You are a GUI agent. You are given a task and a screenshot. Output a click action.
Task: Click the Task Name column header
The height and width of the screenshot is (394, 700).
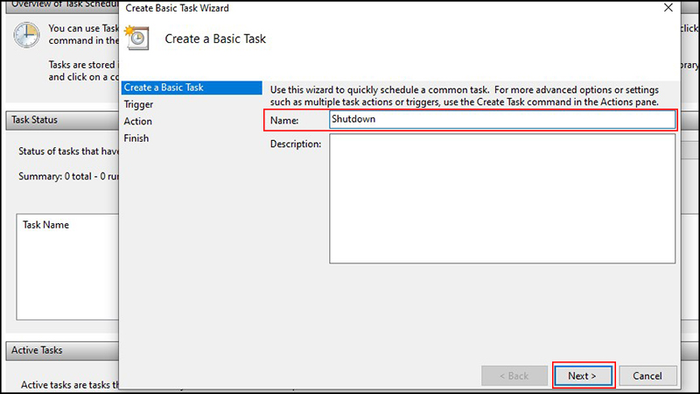coord(46,225)
